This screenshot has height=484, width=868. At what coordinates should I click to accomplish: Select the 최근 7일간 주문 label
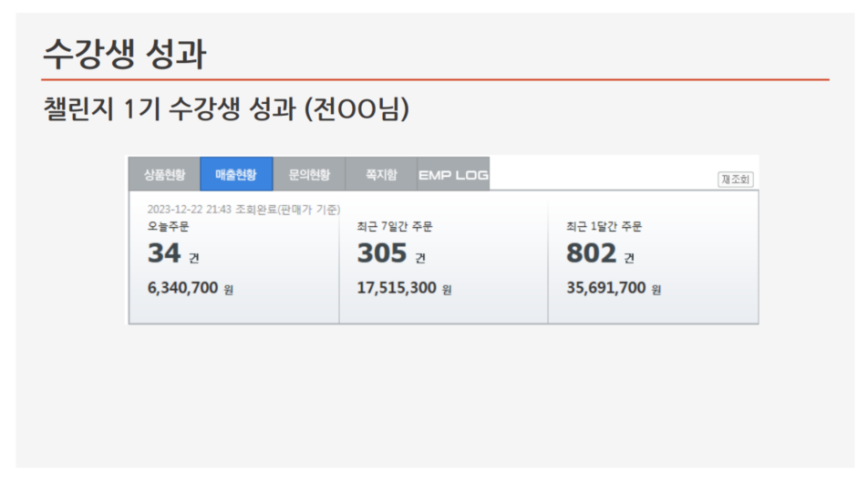click(395, 226)
